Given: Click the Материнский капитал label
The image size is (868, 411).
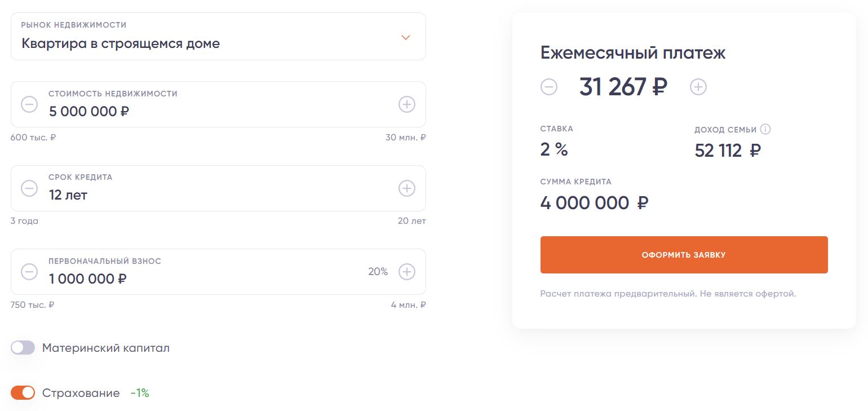Looking at the screenshot, I should click(106, 348).
